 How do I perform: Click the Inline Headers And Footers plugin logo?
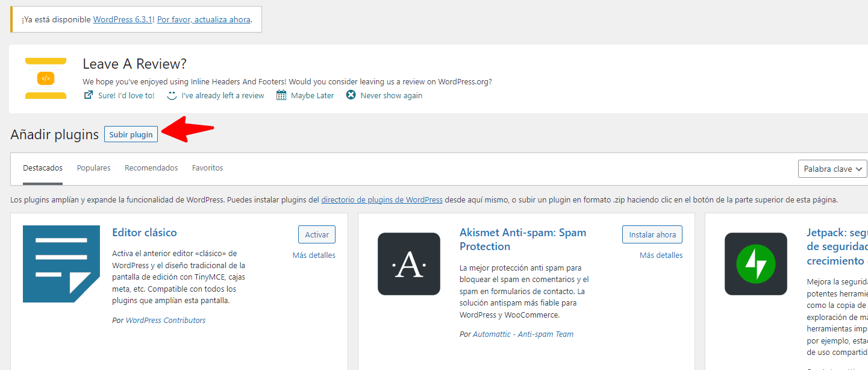[x=46, y=78]
